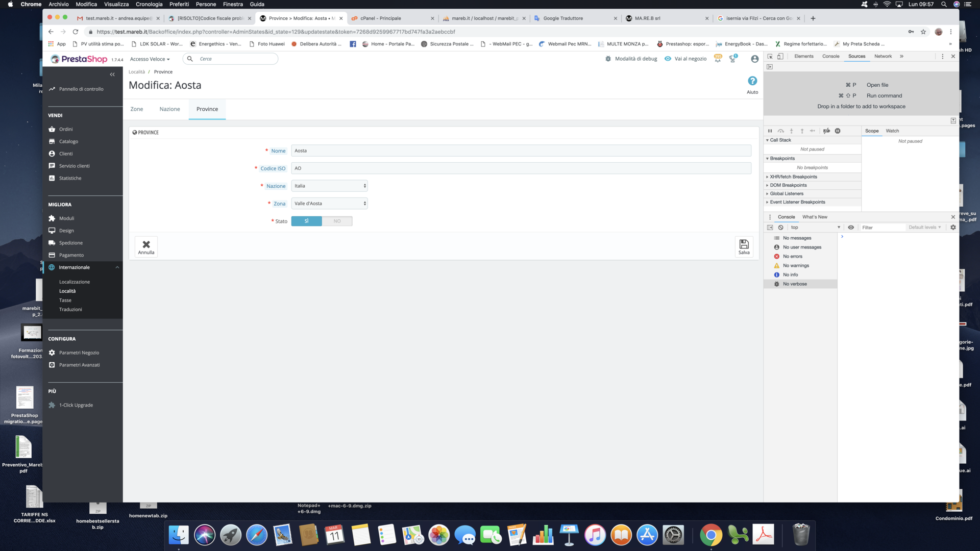The height and width of the screenshot is (551, 980).
Task: Collapse sidebar with double chevron icon
Action: click(112, 74)
